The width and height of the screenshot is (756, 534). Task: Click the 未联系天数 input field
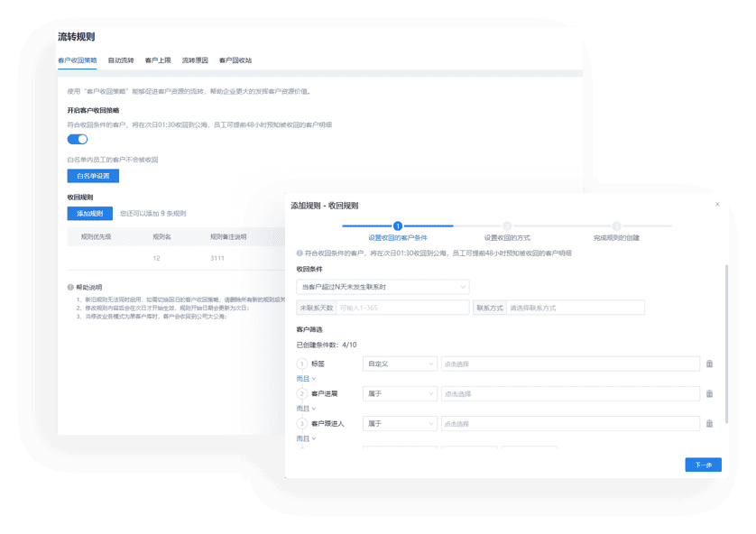tap(402, 308)
